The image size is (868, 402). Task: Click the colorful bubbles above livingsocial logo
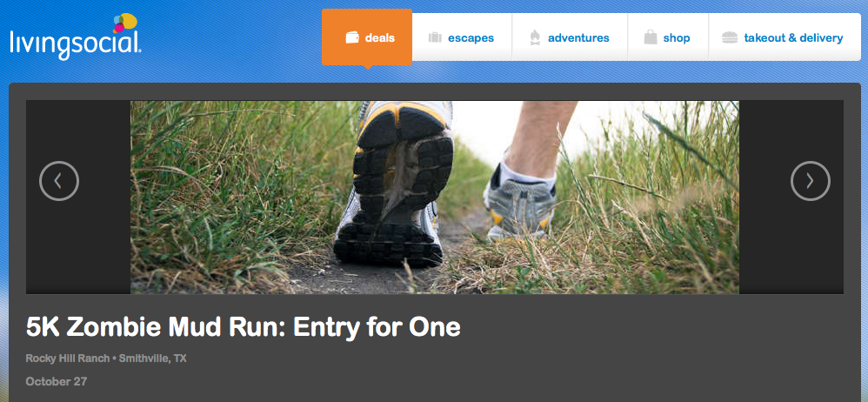(125, 23)
